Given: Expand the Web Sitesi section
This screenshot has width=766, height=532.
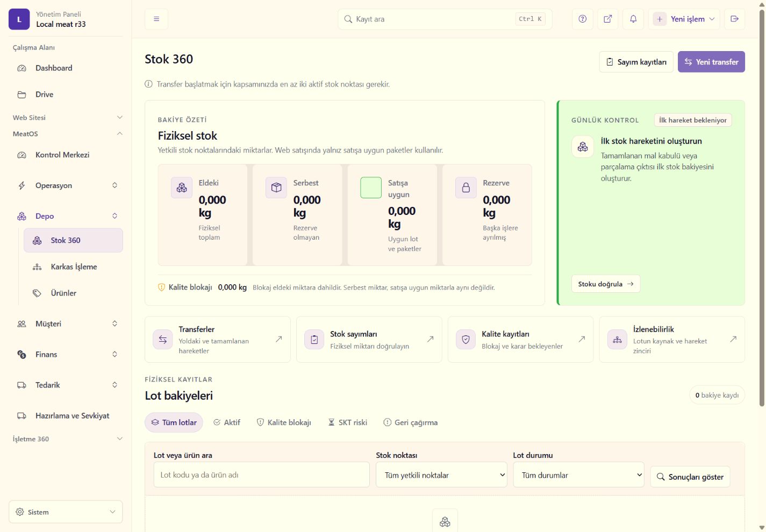Looking at the screenshot, I should pos(67,117).
